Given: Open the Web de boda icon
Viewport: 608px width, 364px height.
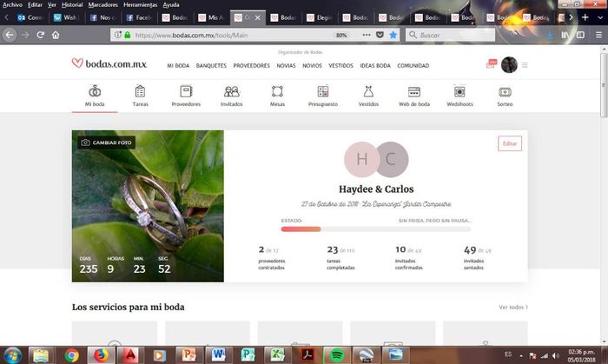Looking at the screenshot, I should pos(414,91).
